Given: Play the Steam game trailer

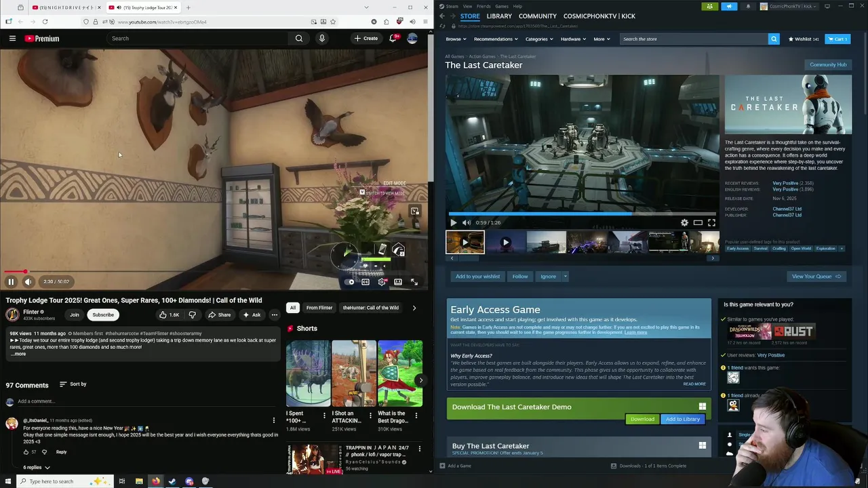Looking at the screenshot, I should coord(453,222).
